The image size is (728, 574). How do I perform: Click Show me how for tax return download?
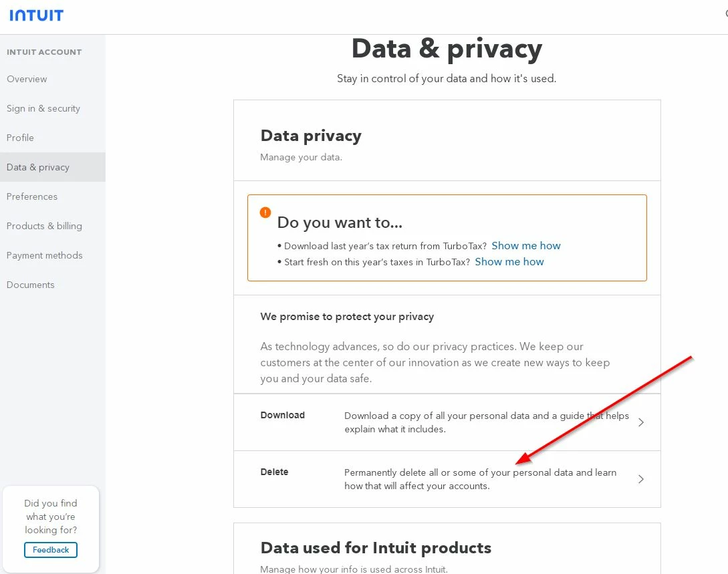(526, 245)
